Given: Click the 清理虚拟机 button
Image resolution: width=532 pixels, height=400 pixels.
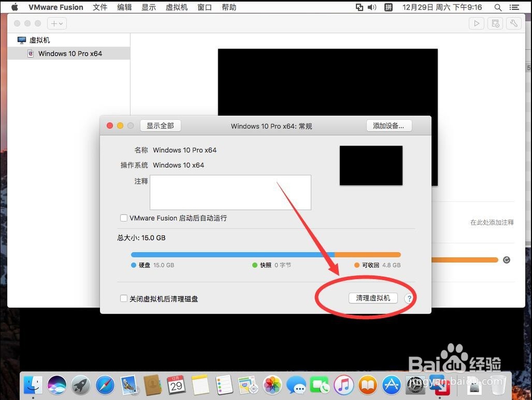Looking at the screenshot, I should [x=373, y=298].
